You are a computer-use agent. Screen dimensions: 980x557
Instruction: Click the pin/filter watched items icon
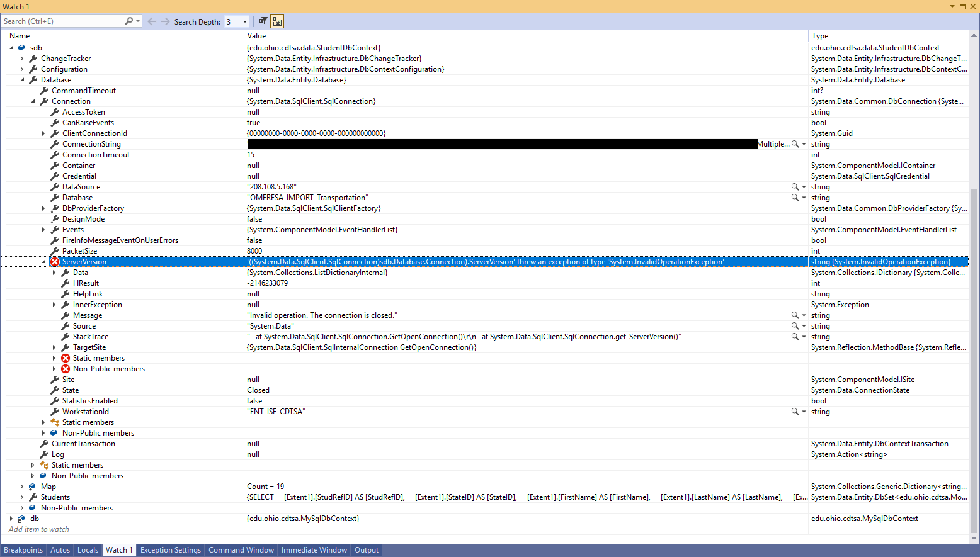click(x=263, y=21)
